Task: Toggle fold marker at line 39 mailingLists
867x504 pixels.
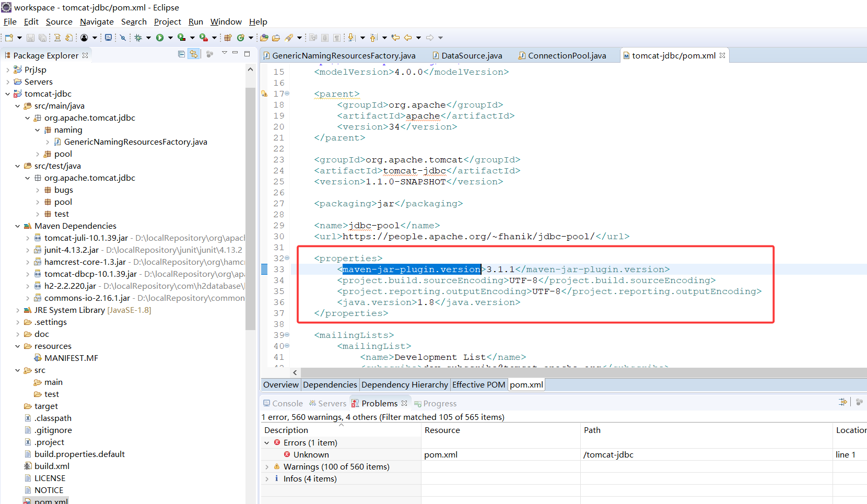Action: [x=287, y=335]
